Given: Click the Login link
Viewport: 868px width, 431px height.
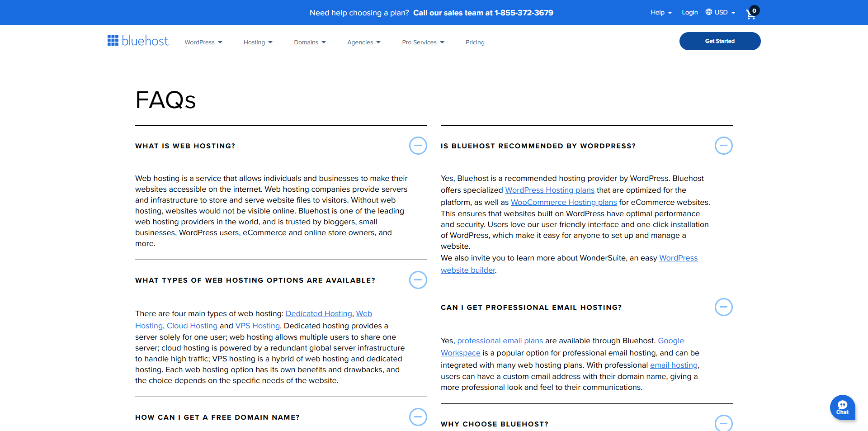Looking at the screenshot, I should pos(689,13).
